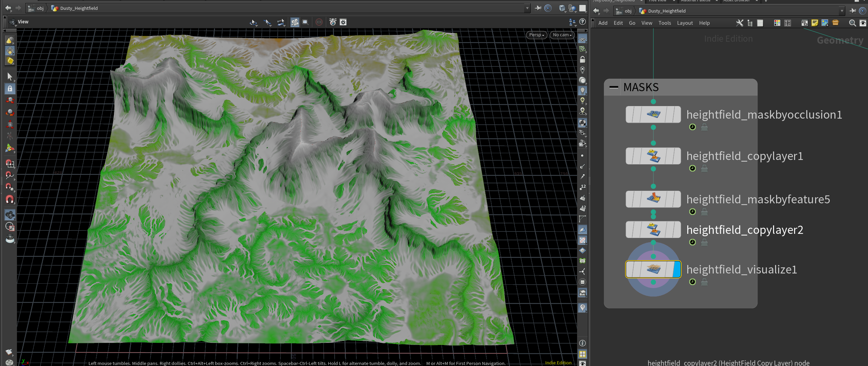Select the heightfield_maskbyfeature5 node

pos(653,199)
